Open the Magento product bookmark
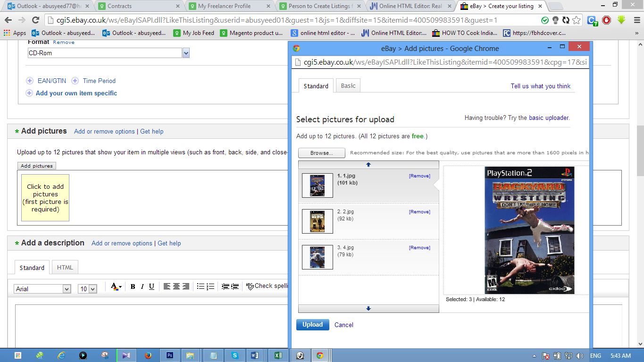The width and height of the screenshot is (644, 362). click(x=251, y=33)
